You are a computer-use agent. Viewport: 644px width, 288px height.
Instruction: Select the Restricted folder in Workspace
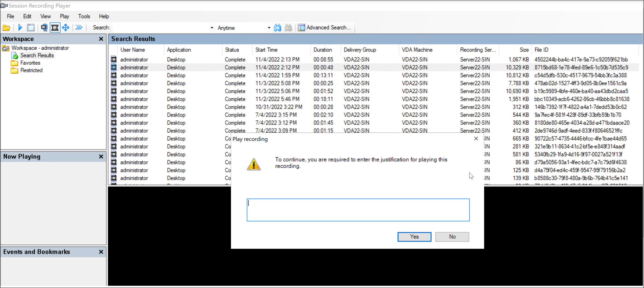click(31, 70)
